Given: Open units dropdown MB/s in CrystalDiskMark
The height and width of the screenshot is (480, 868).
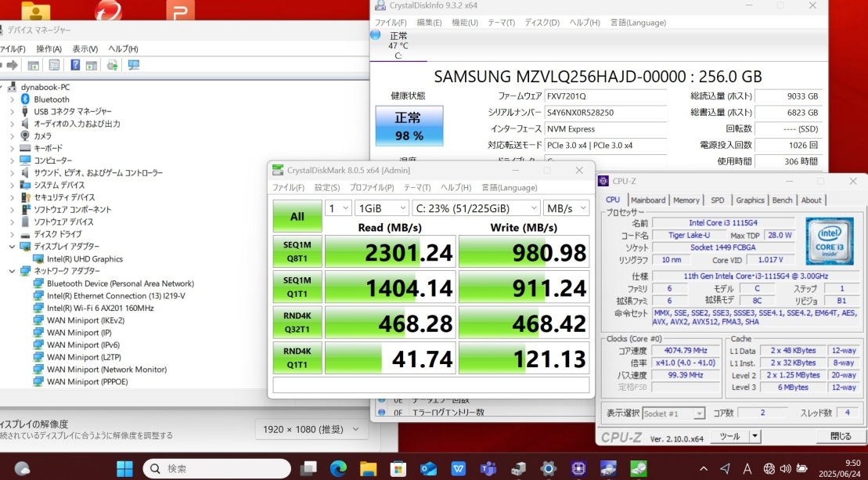Looking at the screenshot, I should click(567, 208).
